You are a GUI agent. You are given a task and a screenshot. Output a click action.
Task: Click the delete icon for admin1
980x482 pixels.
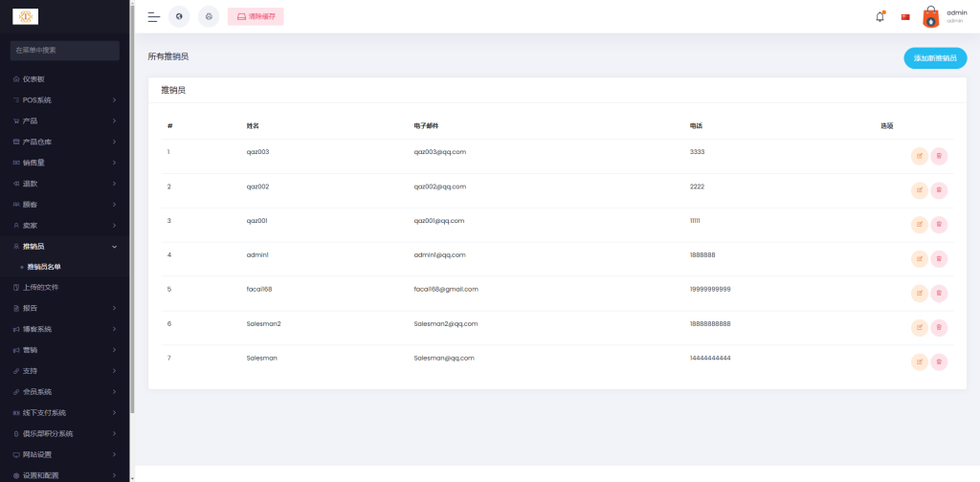pyautogui.click(x=939, y=258)
